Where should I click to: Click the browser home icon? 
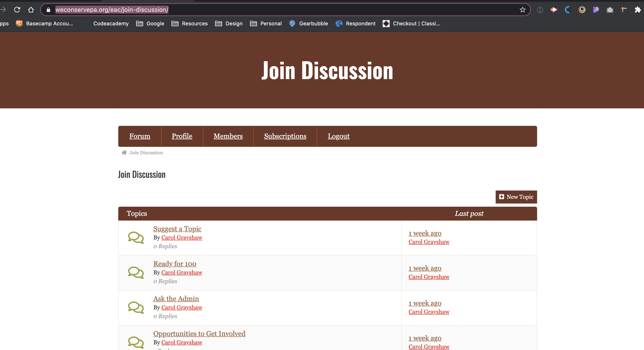[31, 10]
